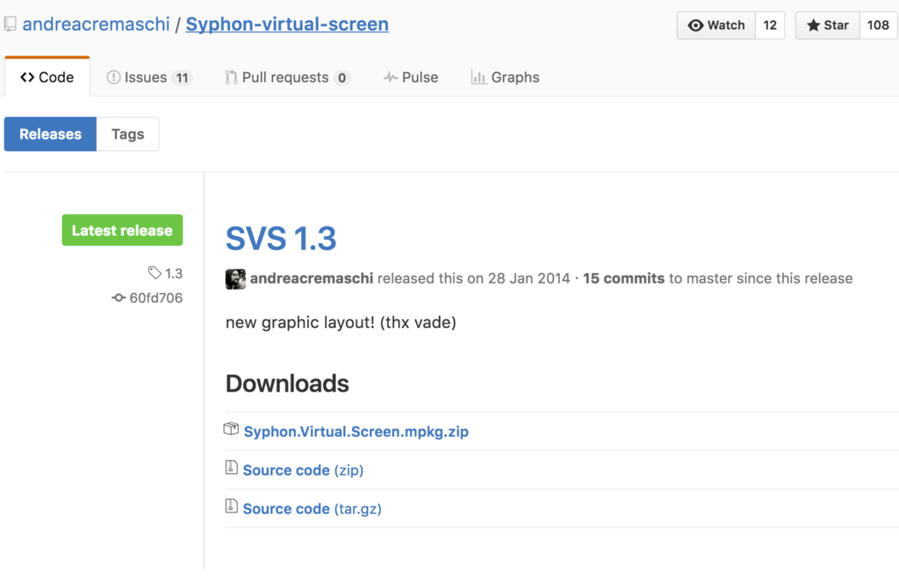
Task: Click the archive icon beside Source code (tar.gz)
Action: [231, 506]
